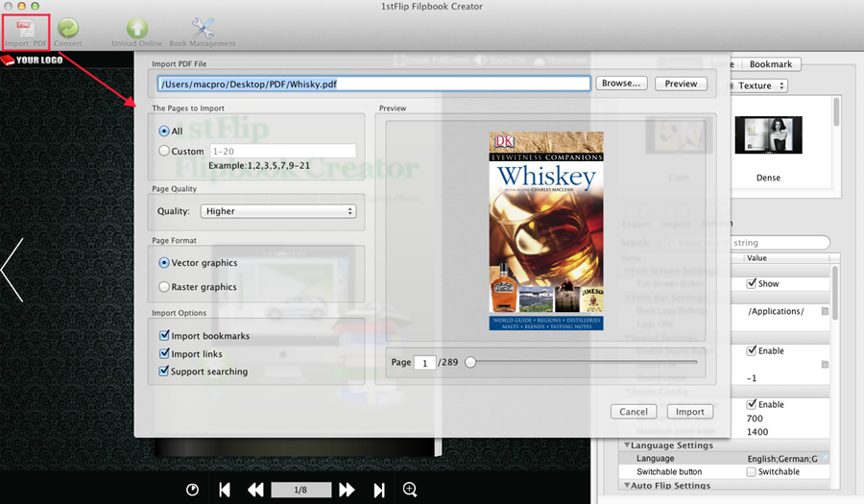Flip to next page in player bar
The image size is (864, 504).
(347, 490)
